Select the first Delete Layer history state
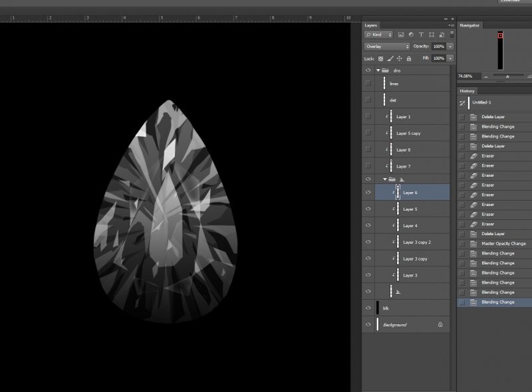Viewport: 532px width, 392px height. pyautogui.click(x=493, y=117)
